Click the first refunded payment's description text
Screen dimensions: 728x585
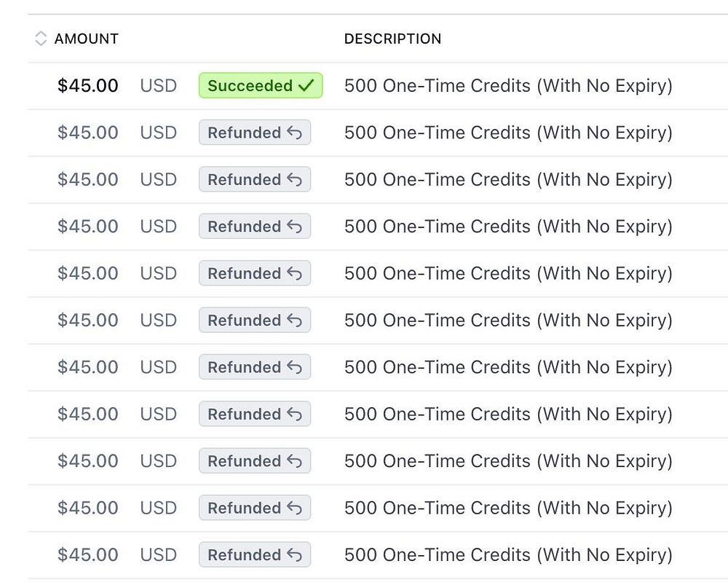click(x=508, y=133)
